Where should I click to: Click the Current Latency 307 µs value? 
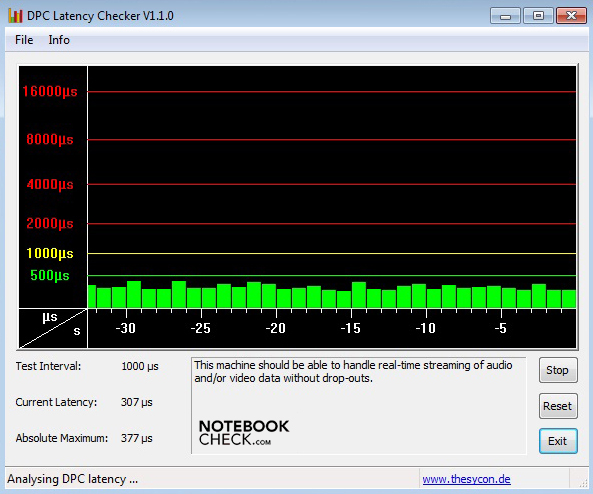(137, 402)
